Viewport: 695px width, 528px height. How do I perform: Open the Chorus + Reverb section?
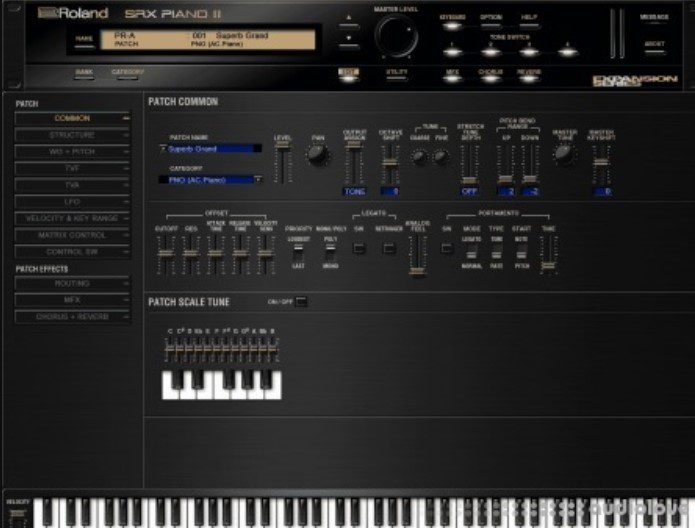pos(72,317)
